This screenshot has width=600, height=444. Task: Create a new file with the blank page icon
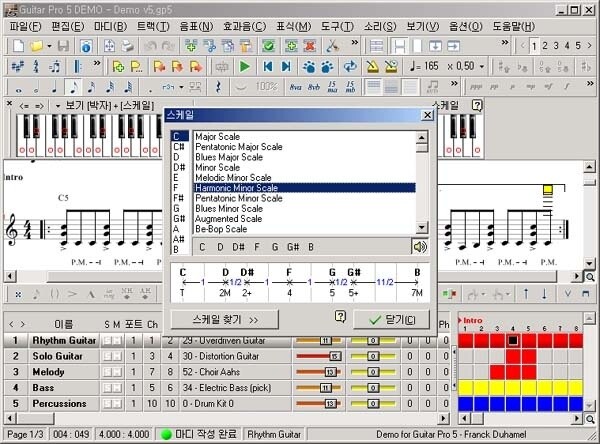pos(18,46)
